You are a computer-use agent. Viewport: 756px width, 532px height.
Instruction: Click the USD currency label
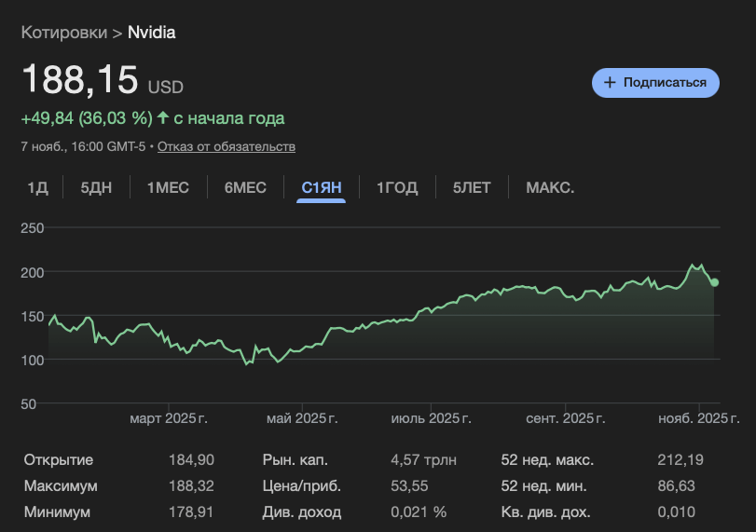tap(165, 88)
